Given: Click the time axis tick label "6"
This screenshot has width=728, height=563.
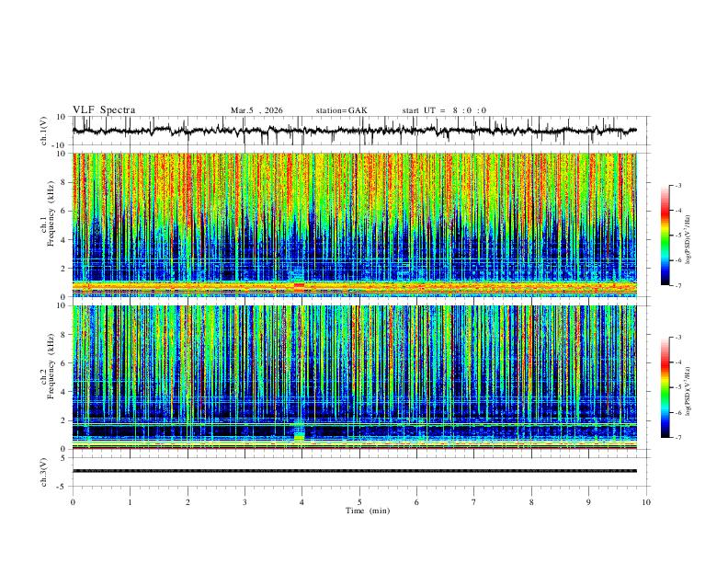Looking at the screenshot, I should coord(417,502).
